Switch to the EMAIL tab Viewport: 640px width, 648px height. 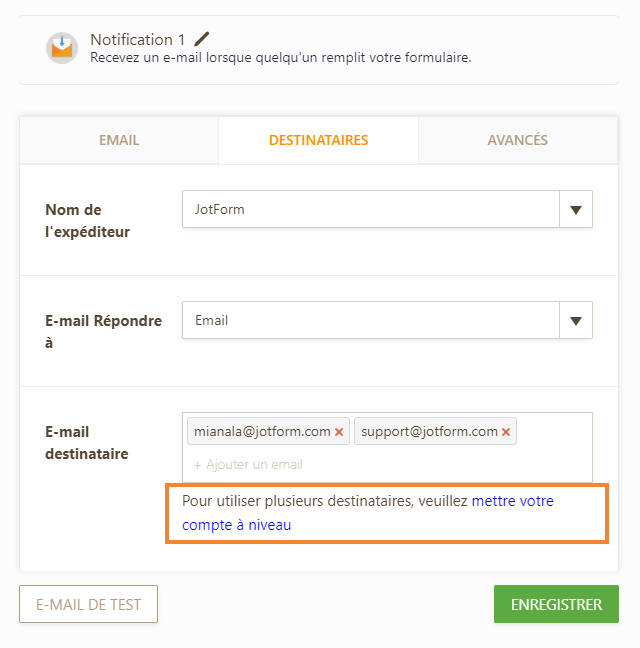[119, 141]
